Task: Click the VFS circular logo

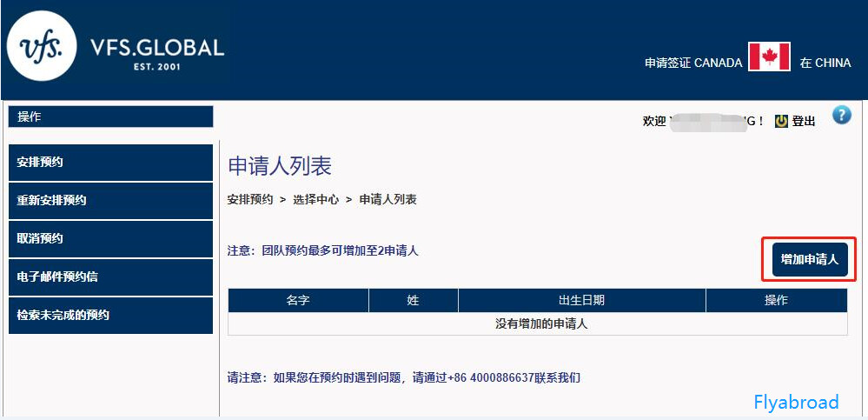Action: [x=42, y=46]
